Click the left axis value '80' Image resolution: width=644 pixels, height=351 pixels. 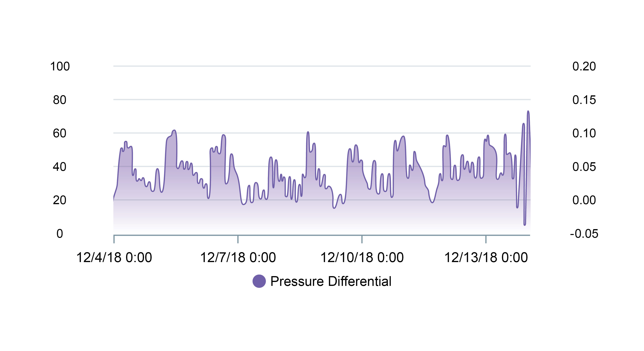(x=60, y=100)
